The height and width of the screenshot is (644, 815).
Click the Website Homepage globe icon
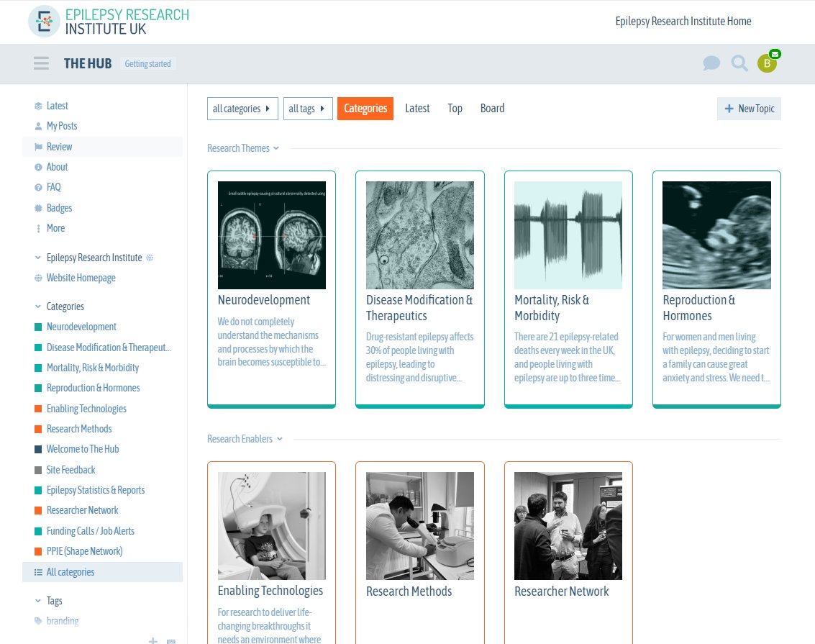tap(38, 278)
